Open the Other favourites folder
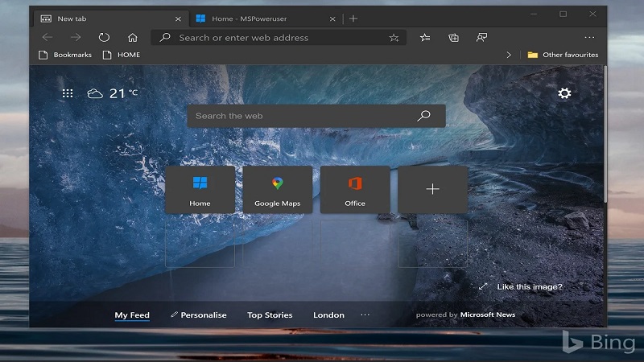The height and width of the screenshot is (362, 644). 563,55
